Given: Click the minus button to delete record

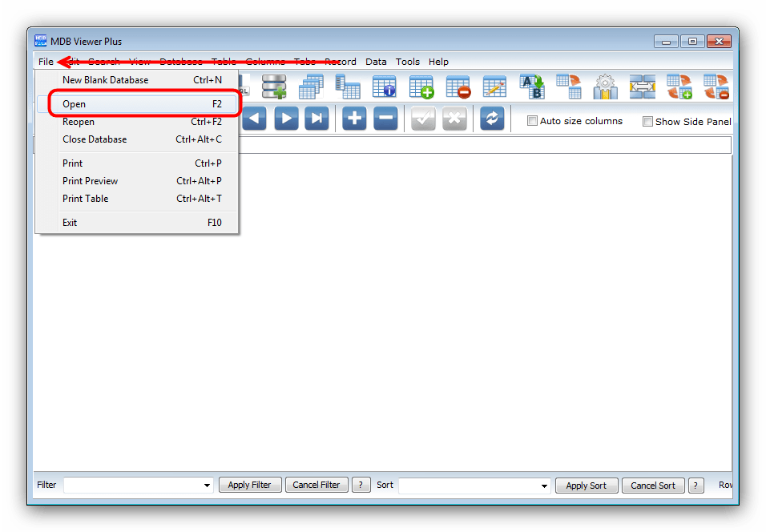Looking at the screenshot, I should 386,119.
